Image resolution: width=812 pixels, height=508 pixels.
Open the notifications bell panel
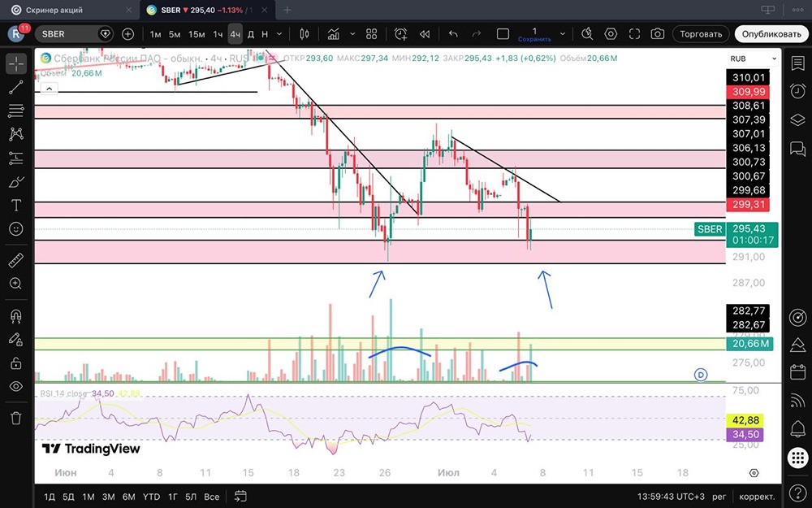797,428
